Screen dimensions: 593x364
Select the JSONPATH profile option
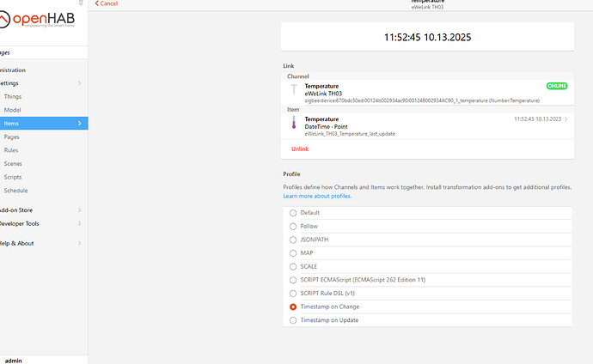pyautogui.click(x=294, y=240)
